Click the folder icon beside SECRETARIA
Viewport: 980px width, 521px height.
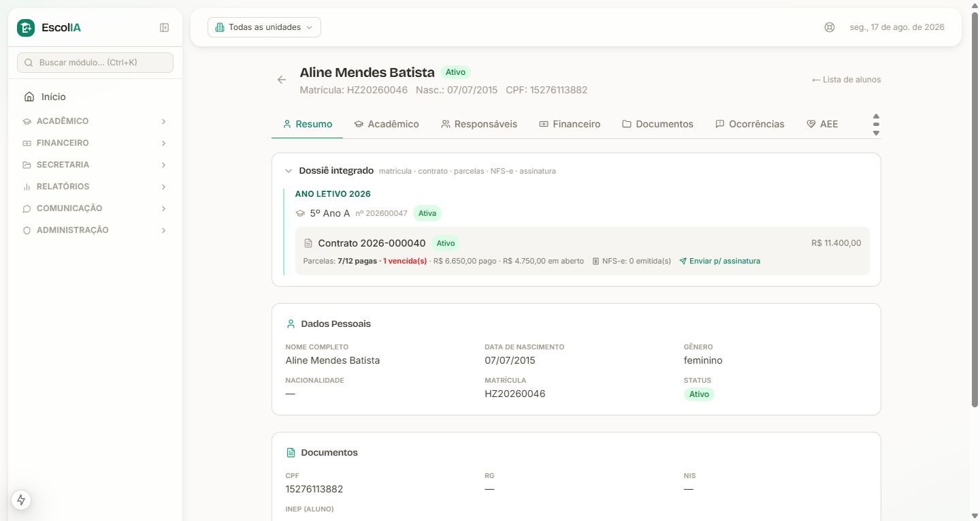click(x=27, y=165)
